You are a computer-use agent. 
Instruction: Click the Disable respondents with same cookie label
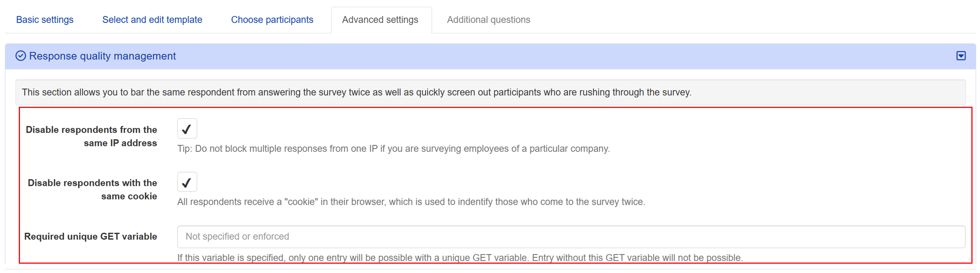93,189
